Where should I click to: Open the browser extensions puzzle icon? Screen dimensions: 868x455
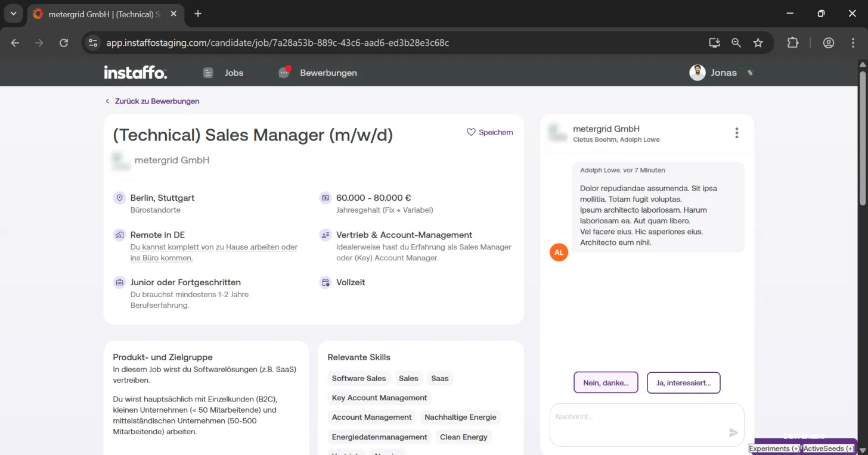point(792,43)
